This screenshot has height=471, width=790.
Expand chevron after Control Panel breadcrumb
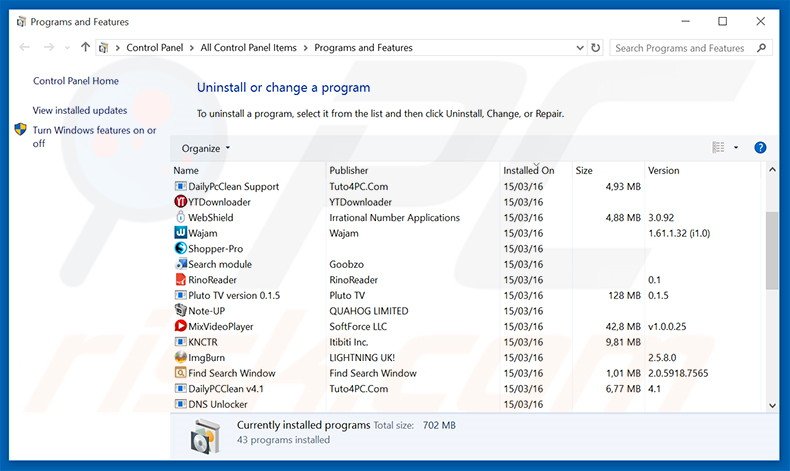192,48
